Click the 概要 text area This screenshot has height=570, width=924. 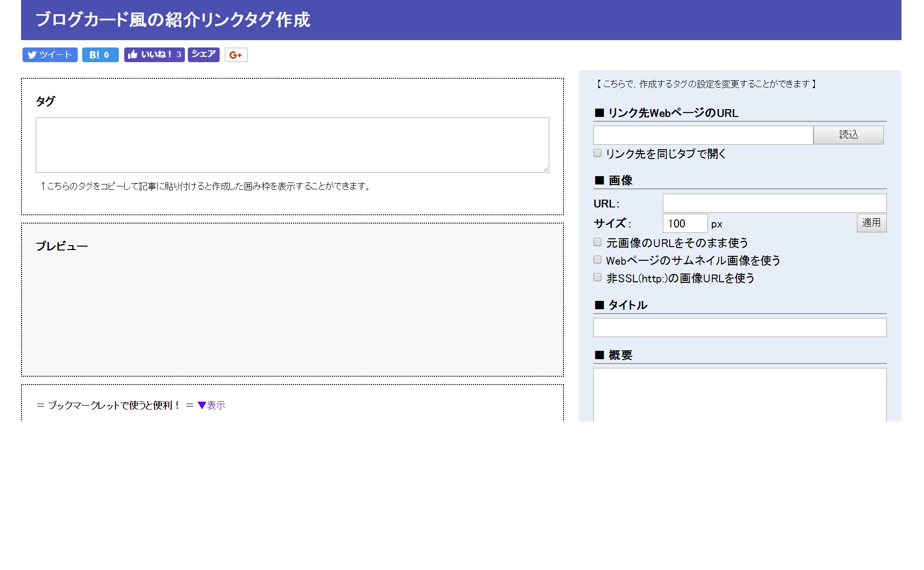(740, 395)
